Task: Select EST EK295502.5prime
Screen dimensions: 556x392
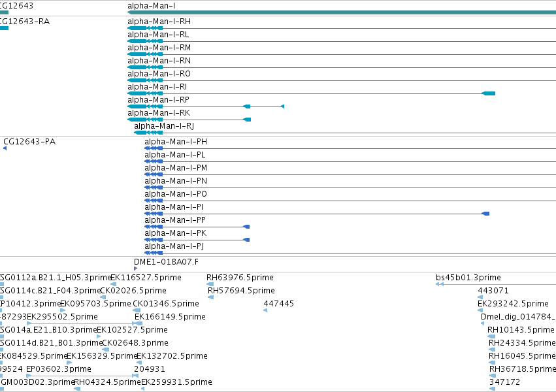Action: coord(63,318)
